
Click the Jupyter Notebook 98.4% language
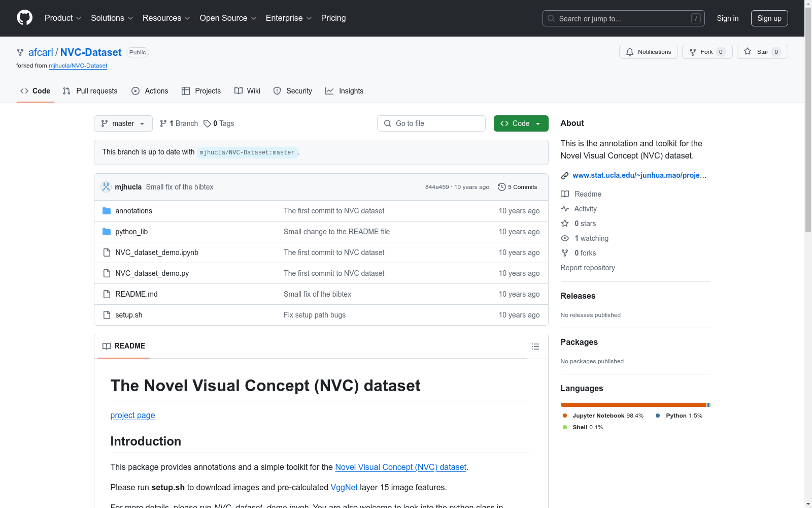(603, 416)
